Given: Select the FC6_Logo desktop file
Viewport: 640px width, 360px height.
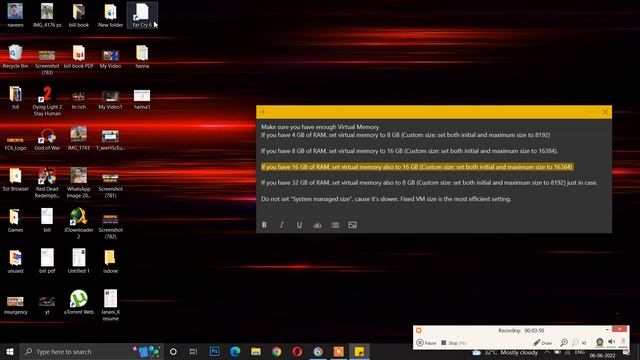Looking at the screenshot, I should [15, 143].
